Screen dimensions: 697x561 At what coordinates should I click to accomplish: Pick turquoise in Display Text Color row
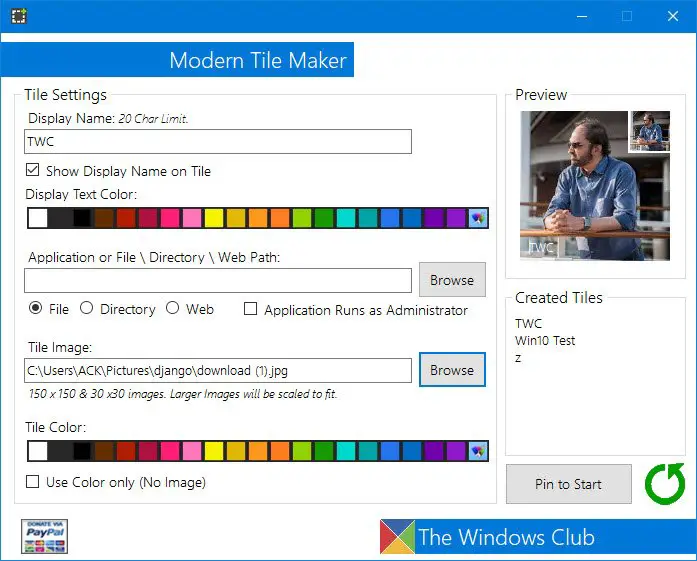tap(346, 218)
